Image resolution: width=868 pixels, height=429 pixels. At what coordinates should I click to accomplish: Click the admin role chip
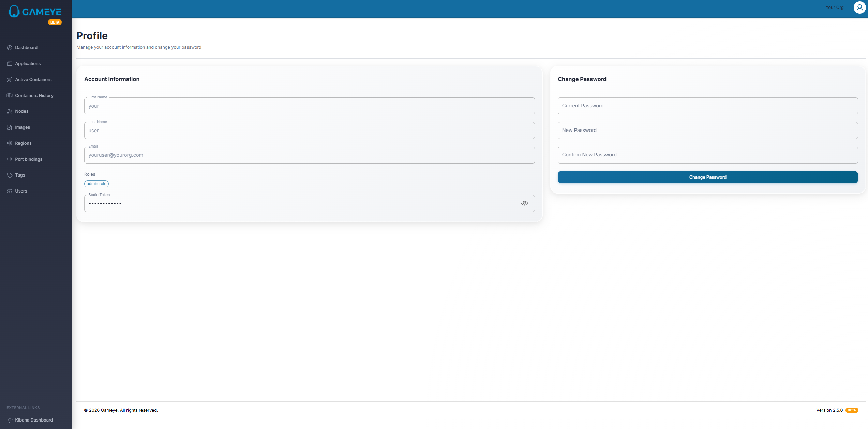(x=96, y=184)
